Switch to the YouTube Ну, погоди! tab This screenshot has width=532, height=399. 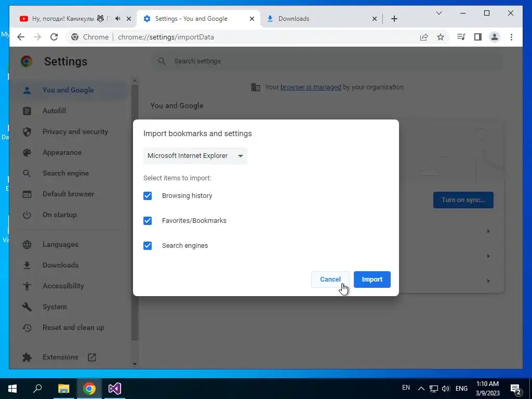coord(64,19)
